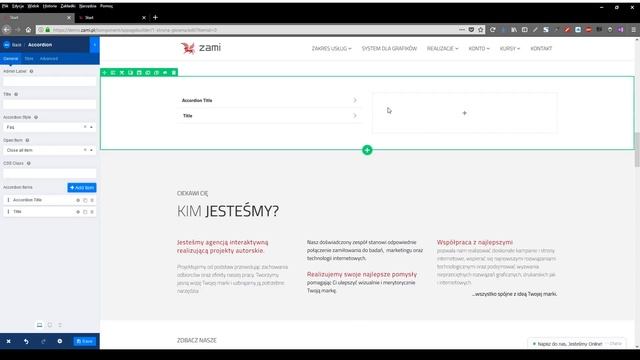Open the Firefox hamburger menu
The height and width of the screenshot is (360, 640).
633,30
